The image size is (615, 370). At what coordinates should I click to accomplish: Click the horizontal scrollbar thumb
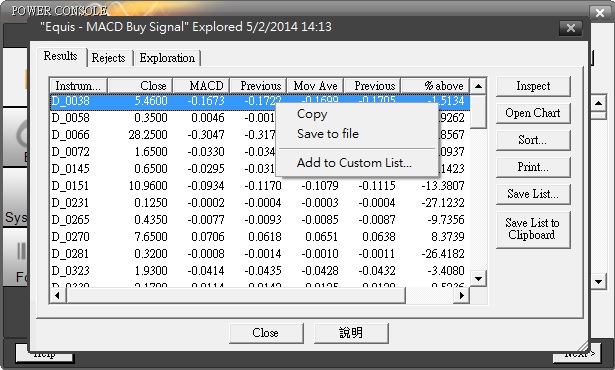pyautogui.click(x=236, y=295)
